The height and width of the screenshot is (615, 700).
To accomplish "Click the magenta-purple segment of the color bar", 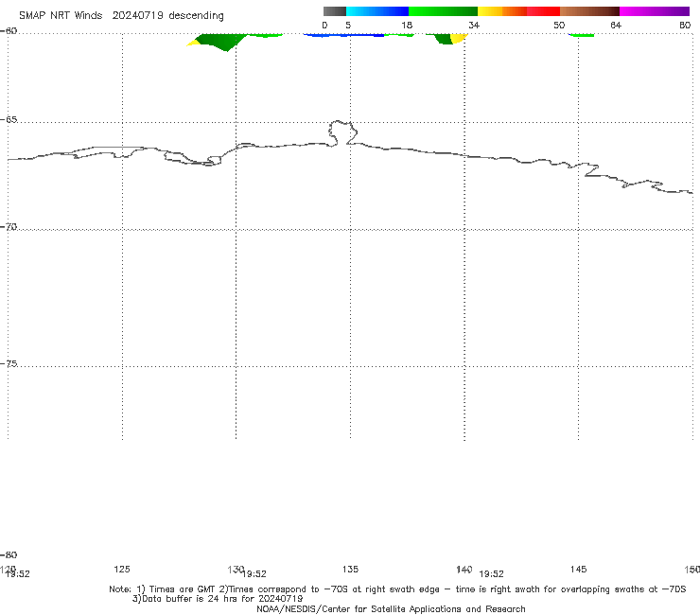I will 655,11.
